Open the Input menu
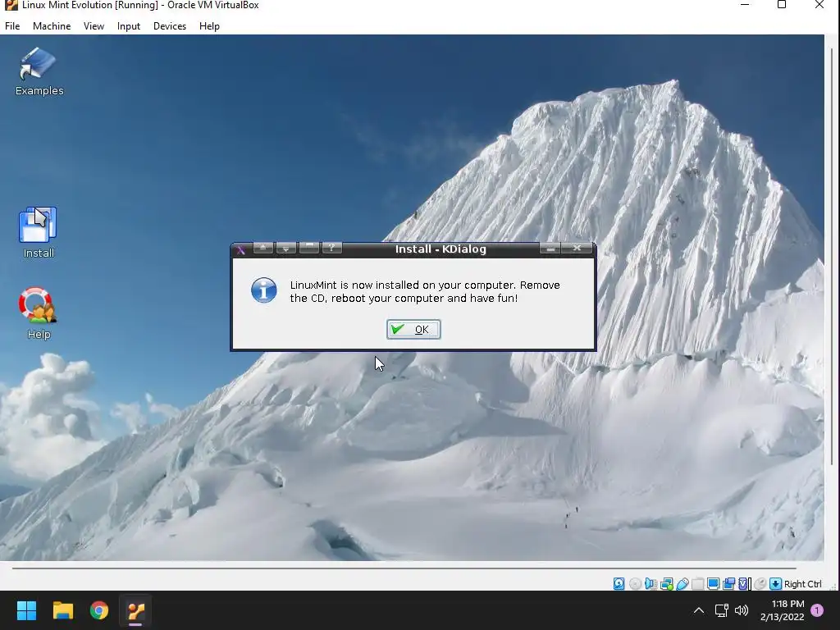Image resolution: width=840 pixels, height=630 pixels. 129,25
